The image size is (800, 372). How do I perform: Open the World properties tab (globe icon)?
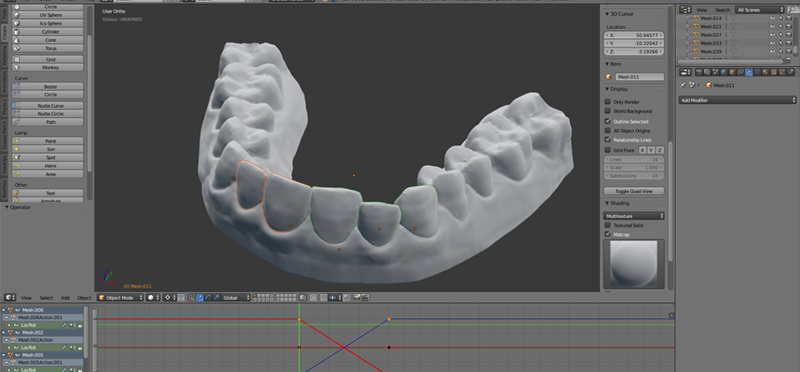[723, 72]
